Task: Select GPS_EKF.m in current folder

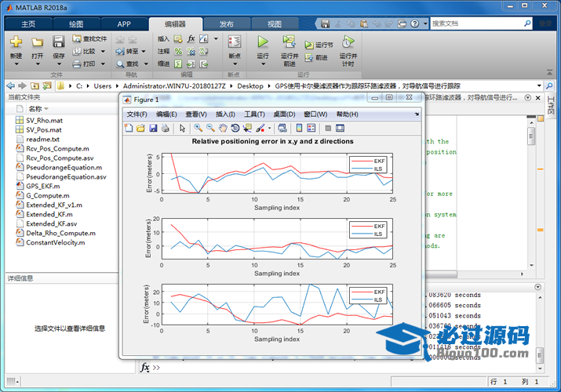Action: [43, 186]
